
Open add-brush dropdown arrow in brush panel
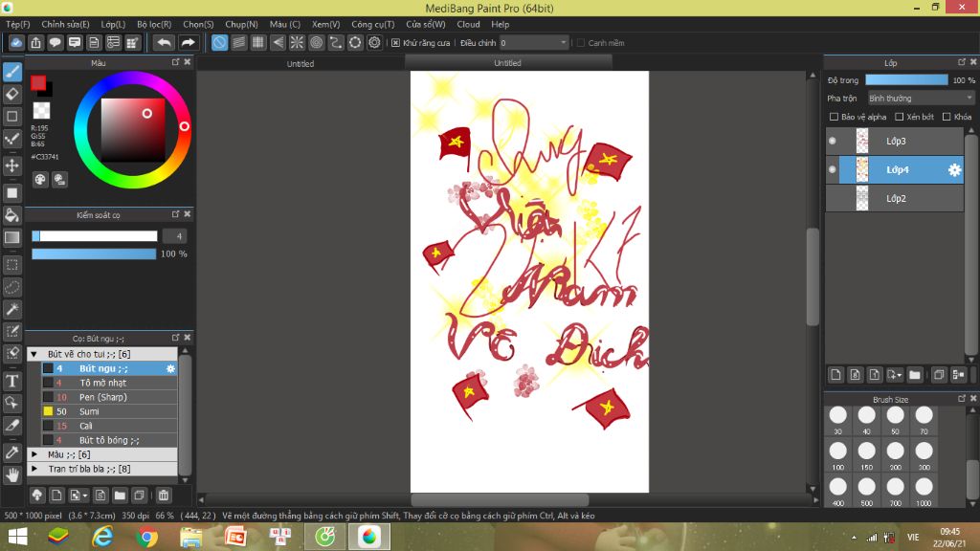point(85,496)
